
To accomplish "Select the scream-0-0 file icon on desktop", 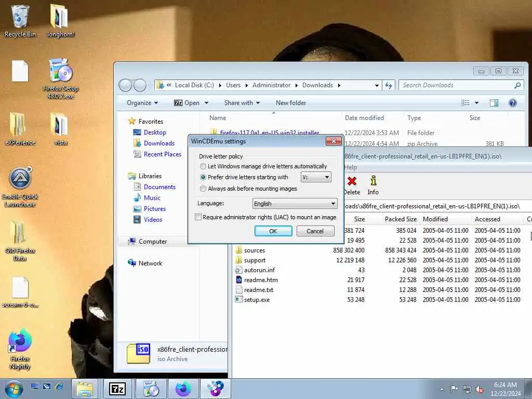I will [20, 292].
